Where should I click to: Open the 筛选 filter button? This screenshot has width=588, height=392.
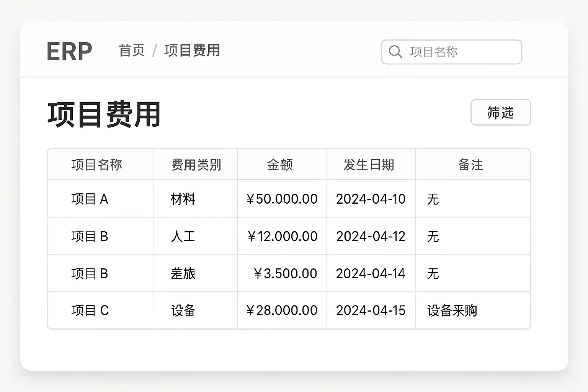pyautogui.click(x=500, y=113)
